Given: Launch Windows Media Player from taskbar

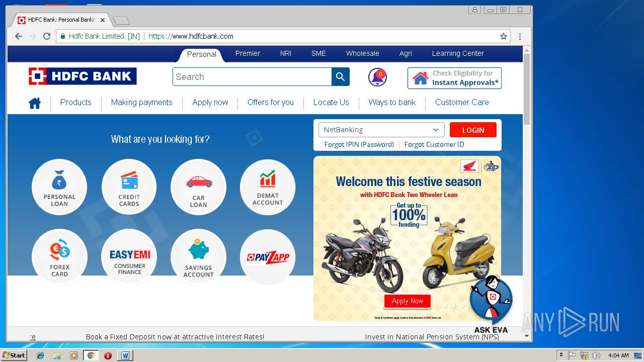Looking at the screenshot, I should tap(74, 355).
